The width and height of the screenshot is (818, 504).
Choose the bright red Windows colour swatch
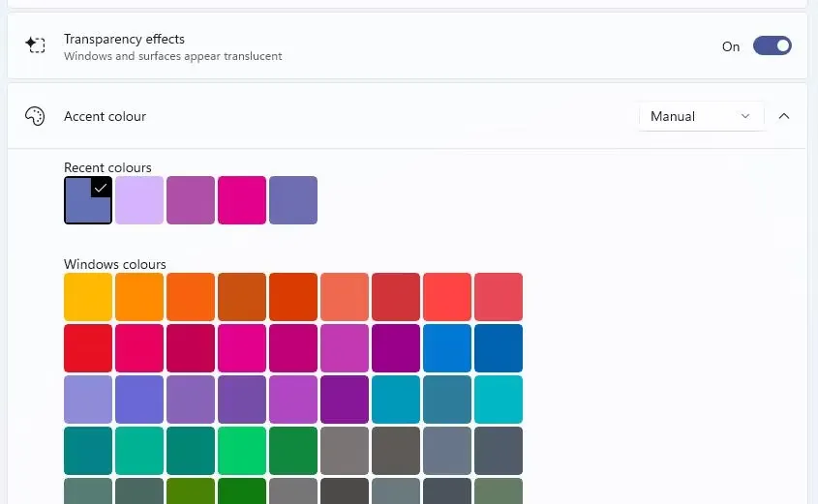(x=88, y=348)
